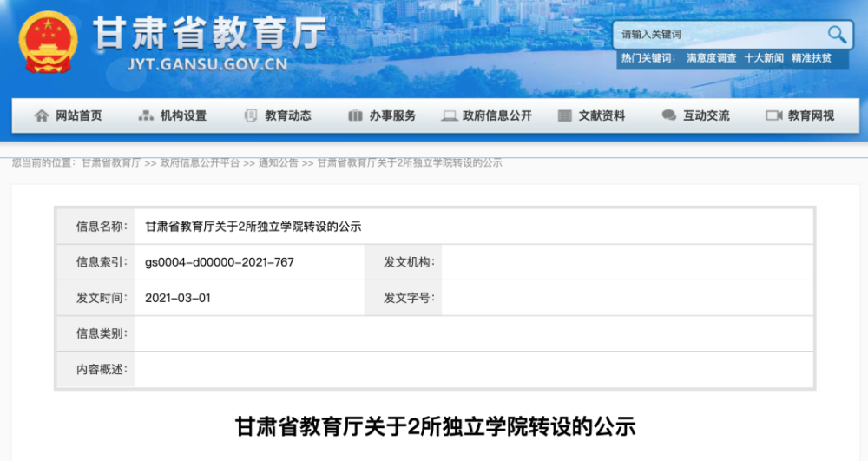868x461 pixels.
Task: Open the 教育网视 menu item
Action: 811,115
